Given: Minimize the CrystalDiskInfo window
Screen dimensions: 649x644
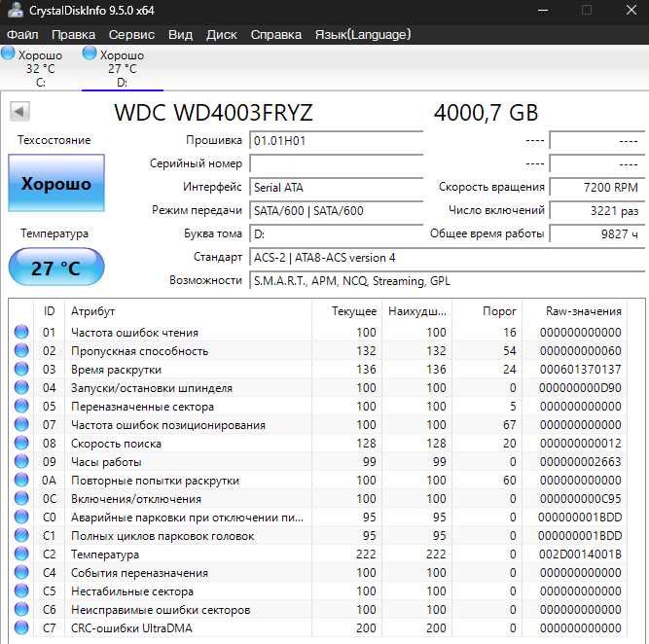Looking at the screenshot, I should 543,11.
